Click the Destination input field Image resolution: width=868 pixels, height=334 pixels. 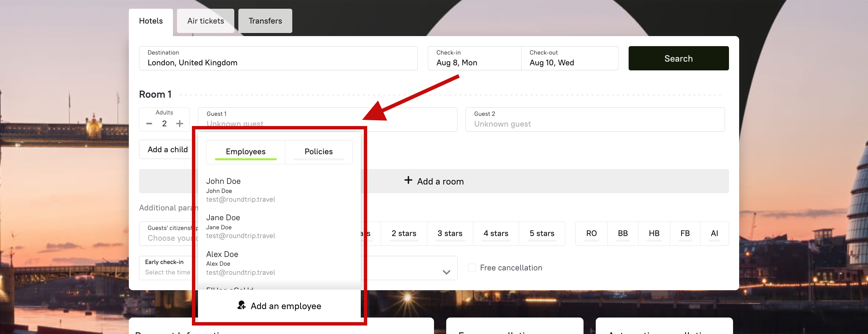278,58
